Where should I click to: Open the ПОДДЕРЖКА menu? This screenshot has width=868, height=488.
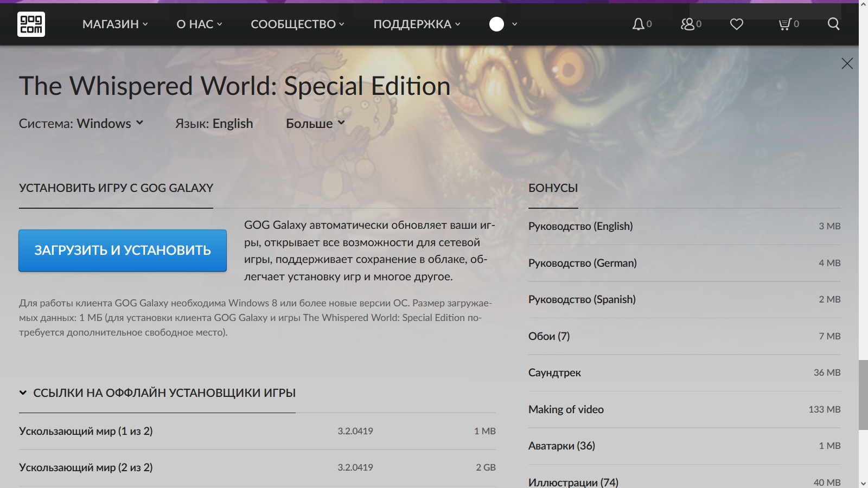[415, 24]
